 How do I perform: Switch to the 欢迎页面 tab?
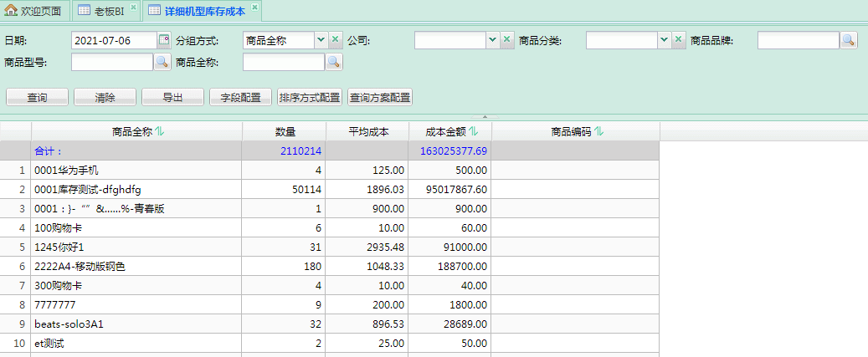coord(34,11)
